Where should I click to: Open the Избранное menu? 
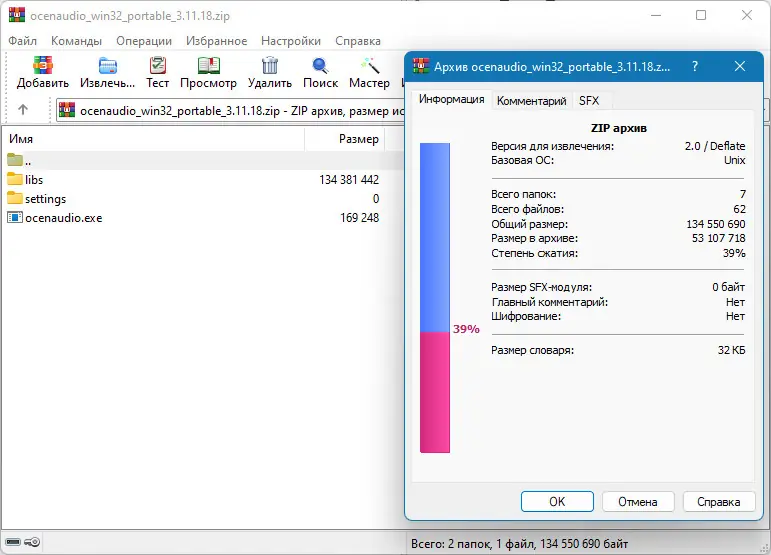click(216, 41)
